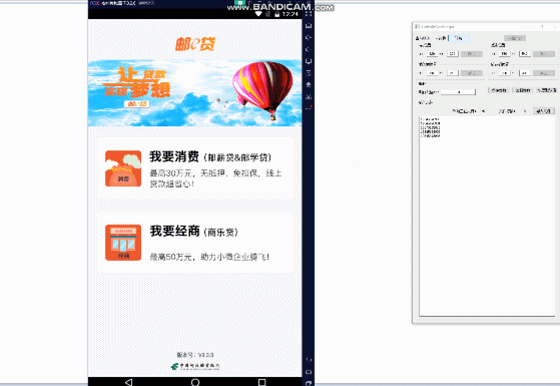This screenshot has width=560, height=386.
Task: Click the slider-like field left of the three buttons
Action: click(459, 92)
